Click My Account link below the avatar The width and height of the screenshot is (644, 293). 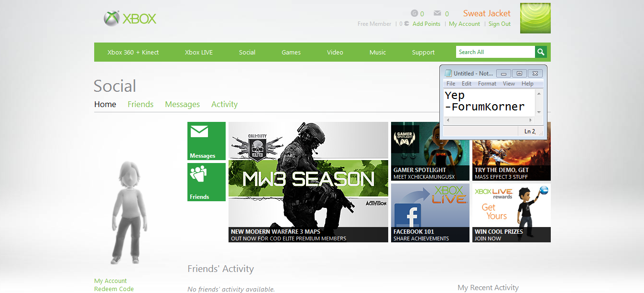[110, 281]
